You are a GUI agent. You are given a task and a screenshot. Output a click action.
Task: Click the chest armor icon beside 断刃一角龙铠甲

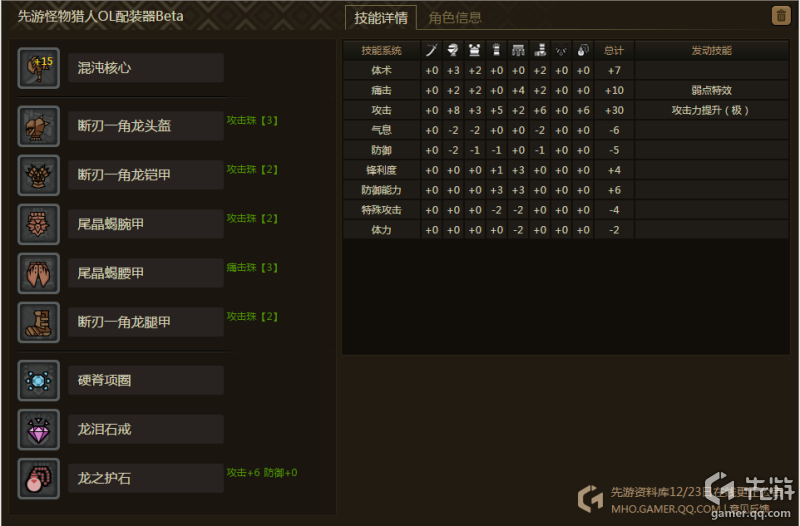(39, 176)
